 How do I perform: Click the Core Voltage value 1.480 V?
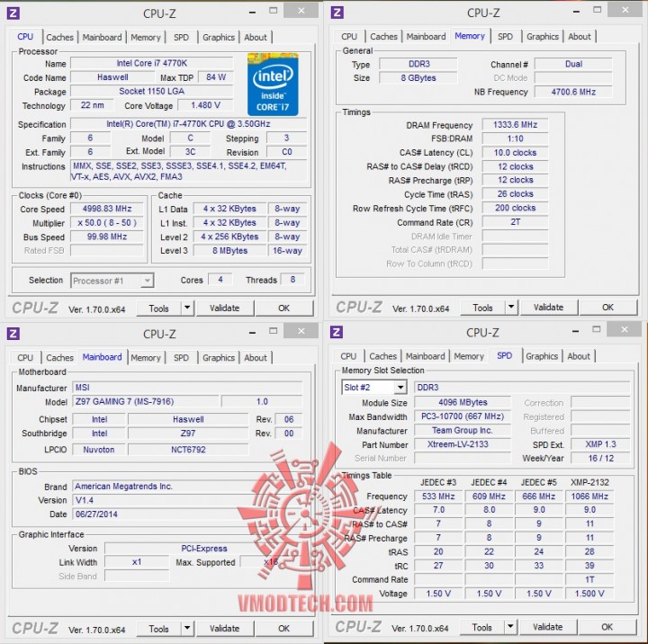tap(205, 105)
